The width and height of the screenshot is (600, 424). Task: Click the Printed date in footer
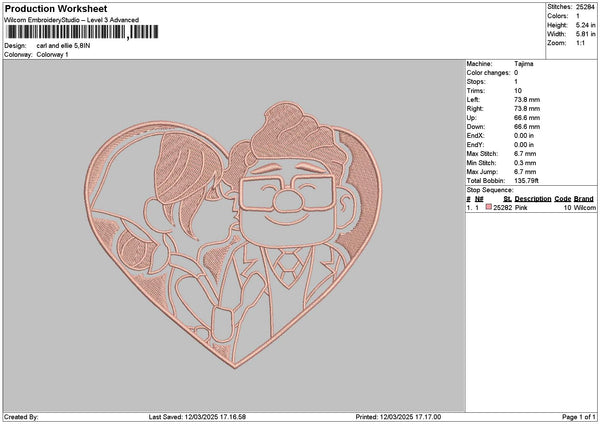point(398,417)
